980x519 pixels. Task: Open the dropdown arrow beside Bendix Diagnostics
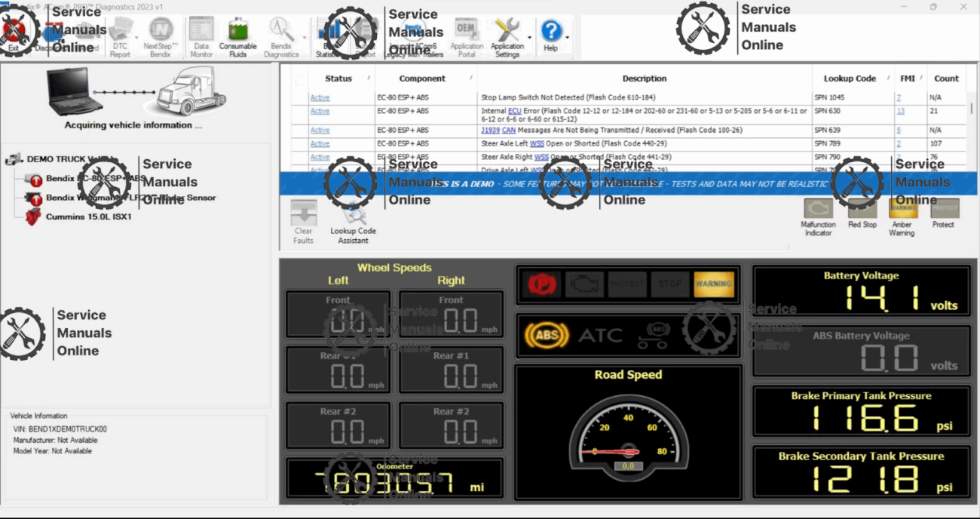(305, 36)
